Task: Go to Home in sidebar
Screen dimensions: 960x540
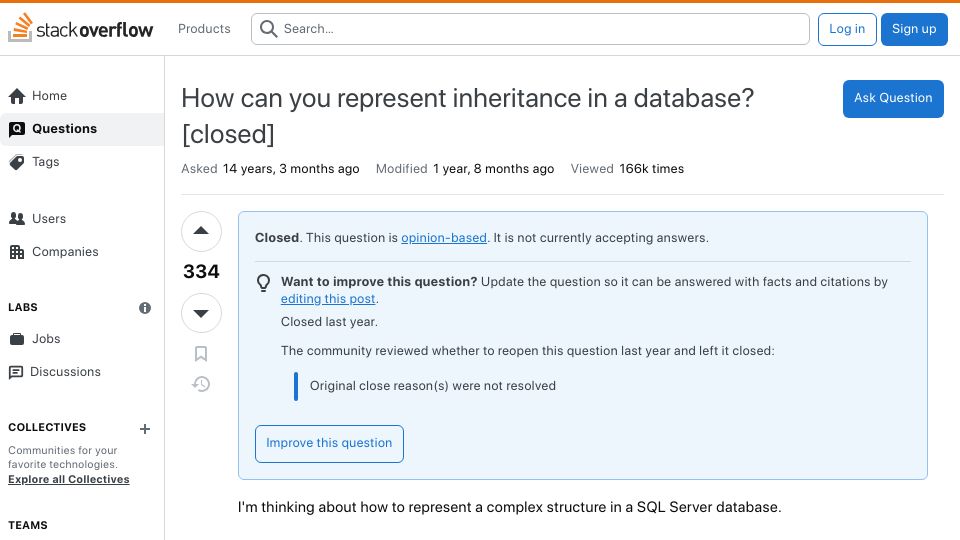Action: tap(82, 96)
